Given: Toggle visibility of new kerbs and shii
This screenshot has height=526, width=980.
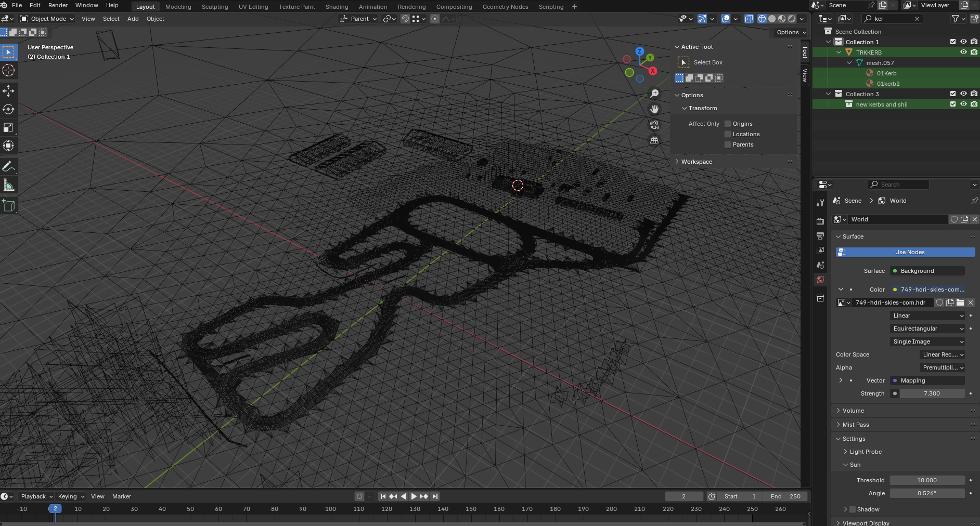Looking at the screenshot, I should pos(963,104).
